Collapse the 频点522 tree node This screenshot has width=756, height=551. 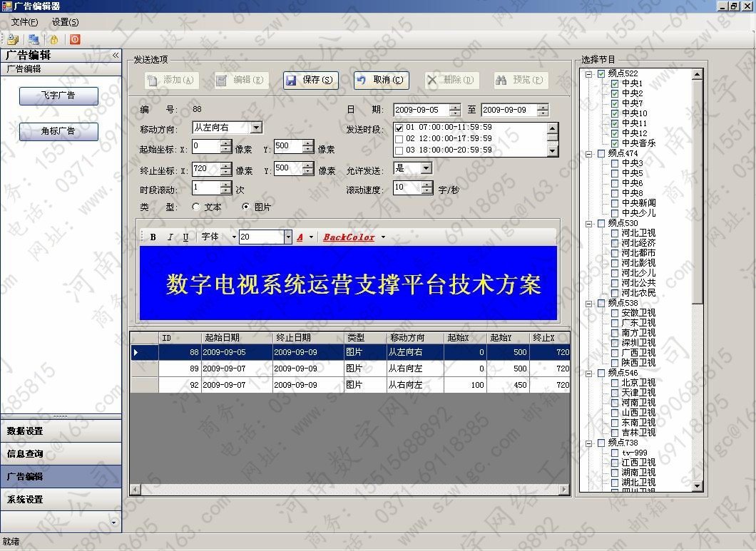[x=588, y=73]
